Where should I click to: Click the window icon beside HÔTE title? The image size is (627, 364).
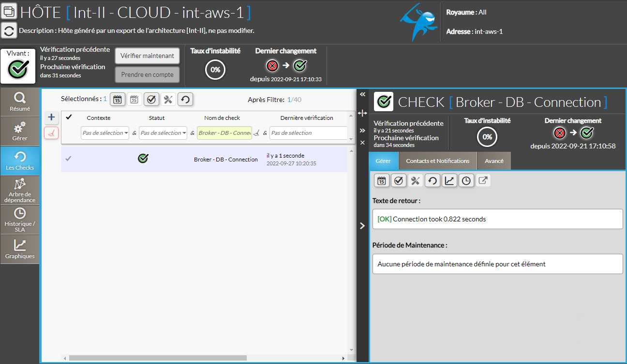tap(9, 11)
